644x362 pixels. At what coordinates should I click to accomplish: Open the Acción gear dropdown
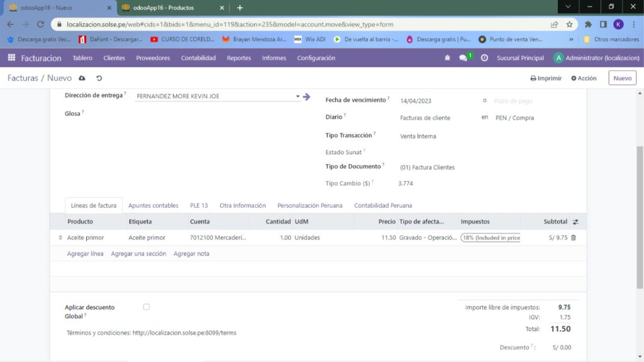point(584,78)
